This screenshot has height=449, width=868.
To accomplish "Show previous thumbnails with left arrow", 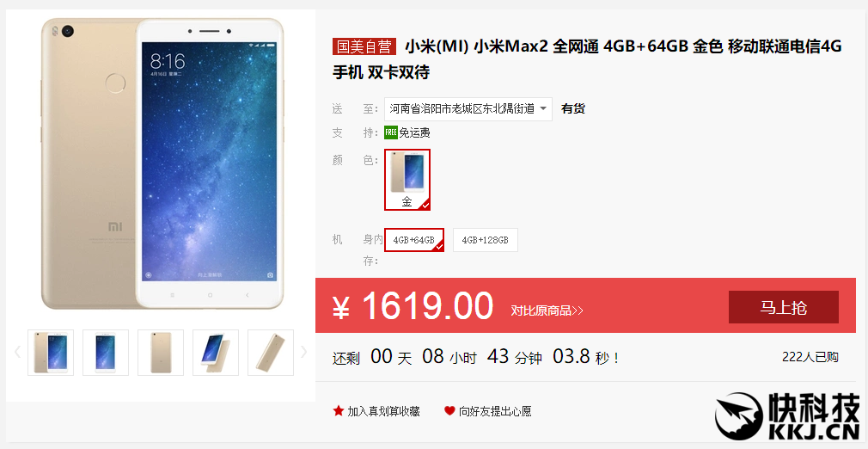I will (17, 352).
